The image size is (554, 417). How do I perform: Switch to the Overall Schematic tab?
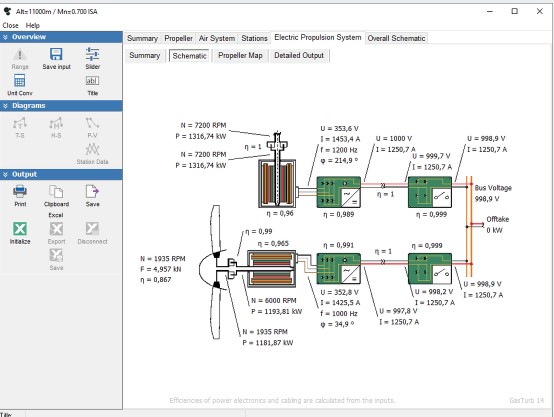(396, 38)
